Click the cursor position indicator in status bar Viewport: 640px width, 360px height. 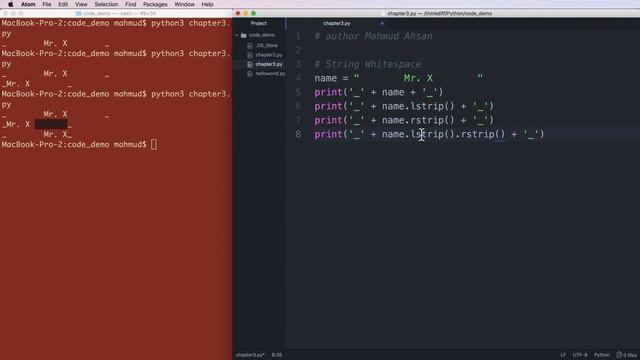click(277, 355)
